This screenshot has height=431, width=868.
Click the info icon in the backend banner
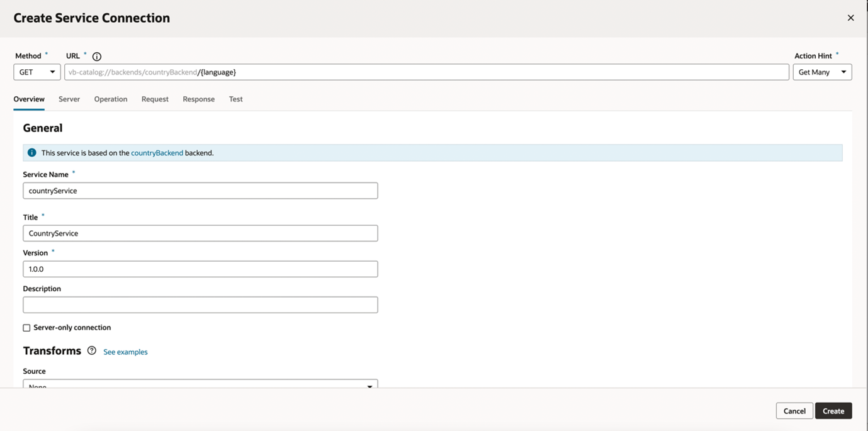point(31,152)
